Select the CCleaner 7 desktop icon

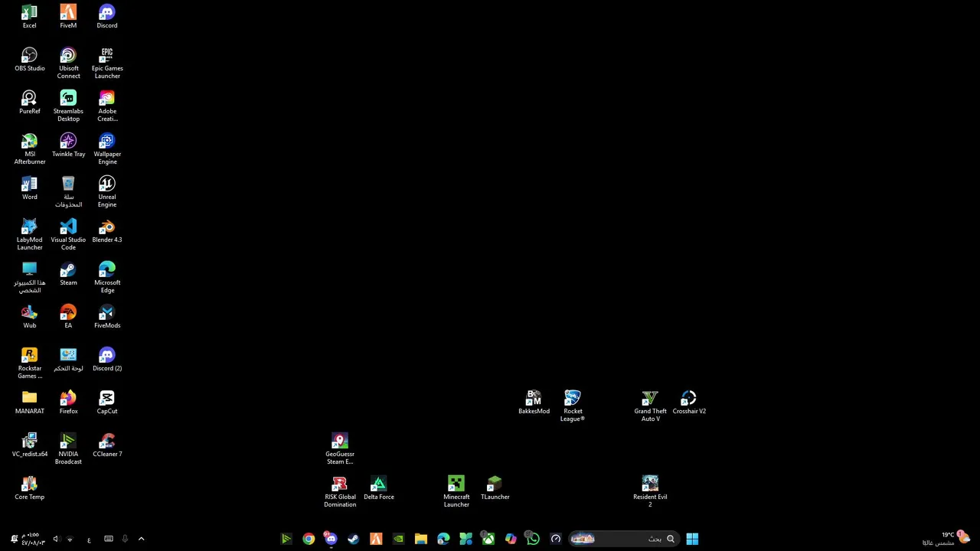point(107,445)
